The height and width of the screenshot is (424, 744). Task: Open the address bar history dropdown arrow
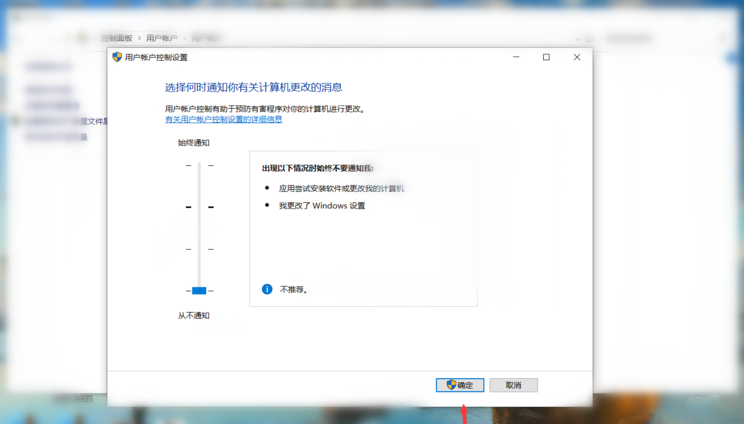(x=578, y=38)
